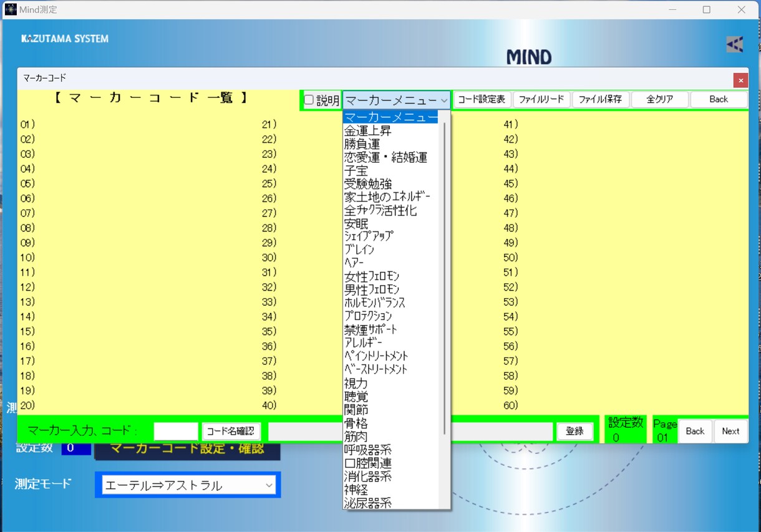Select 全チャクラ活性化 from list
The width and height of the screenshot is (761, 532).
380,210
